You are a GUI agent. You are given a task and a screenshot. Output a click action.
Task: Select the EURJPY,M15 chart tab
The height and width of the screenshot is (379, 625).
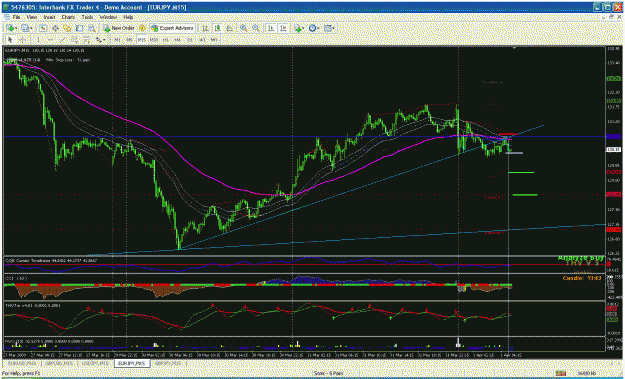pyautogui.click(x=132, y=363)
